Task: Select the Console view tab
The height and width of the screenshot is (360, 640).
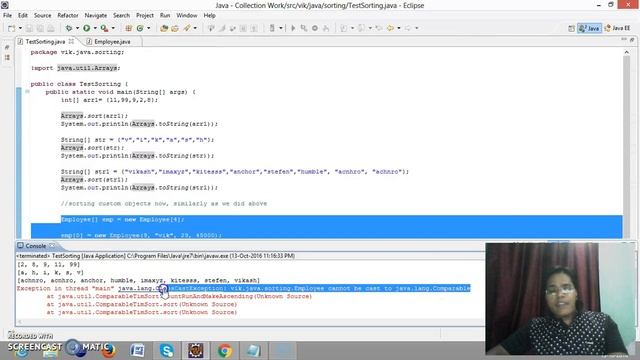Action: click(x=35, y=246)
